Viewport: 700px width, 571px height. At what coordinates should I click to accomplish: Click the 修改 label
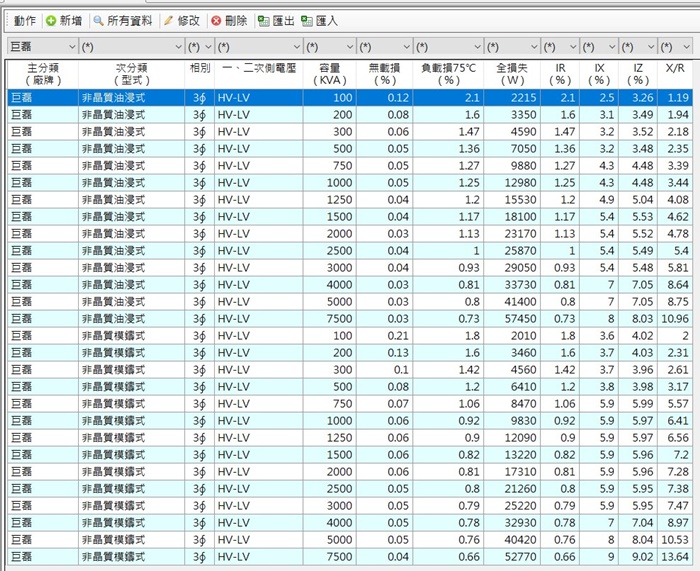tap(188, 21)
